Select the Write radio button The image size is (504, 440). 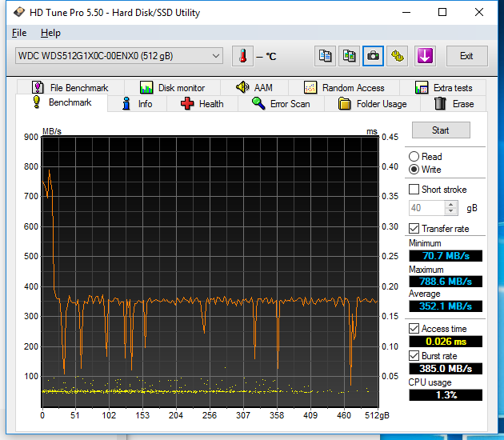[414, 170]
